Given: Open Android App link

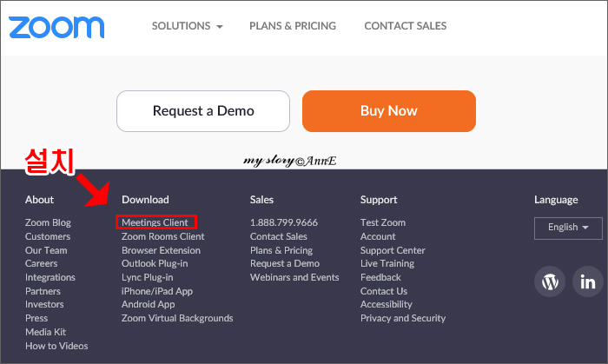Looking at the screenshot, I should pyautogui.click(x=149, y=305).
